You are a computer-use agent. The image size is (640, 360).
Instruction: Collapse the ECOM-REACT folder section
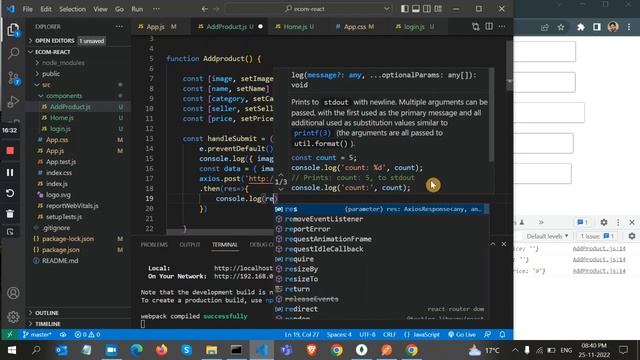[x=78, y=52]
